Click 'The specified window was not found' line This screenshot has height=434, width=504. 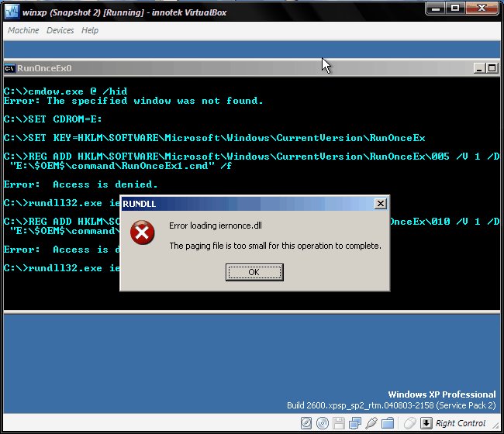point(133,101)
